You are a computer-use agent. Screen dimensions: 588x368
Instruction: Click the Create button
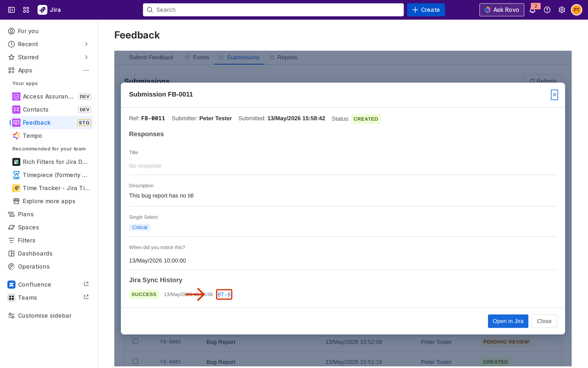coord(426,10)
